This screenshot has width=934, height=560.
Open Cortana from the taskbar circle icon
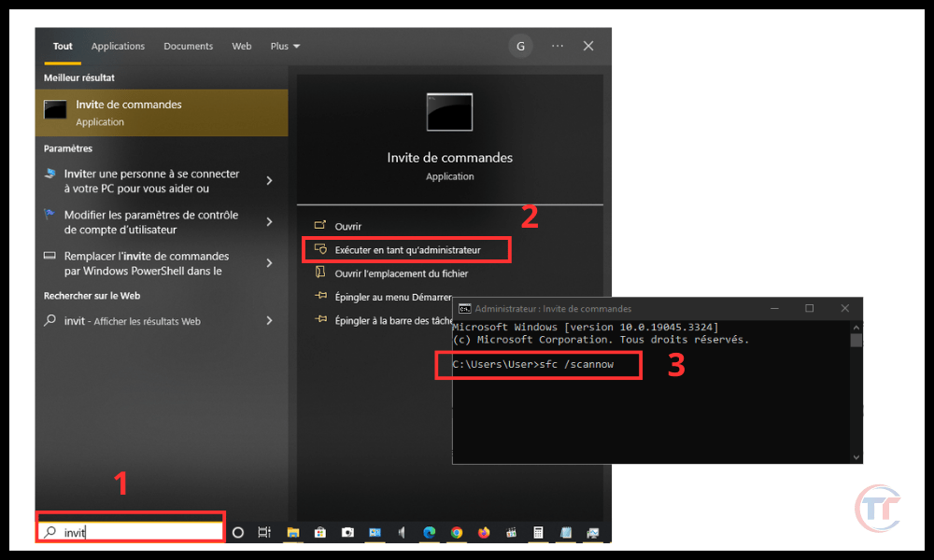[x=237, y=533]
